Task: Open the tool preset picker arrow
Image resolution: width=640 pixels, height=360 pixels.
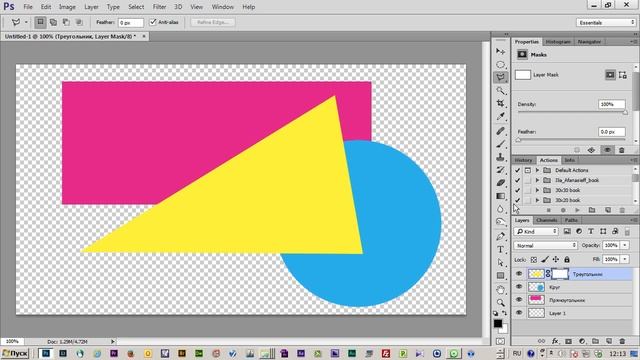Action: point(26,22)
